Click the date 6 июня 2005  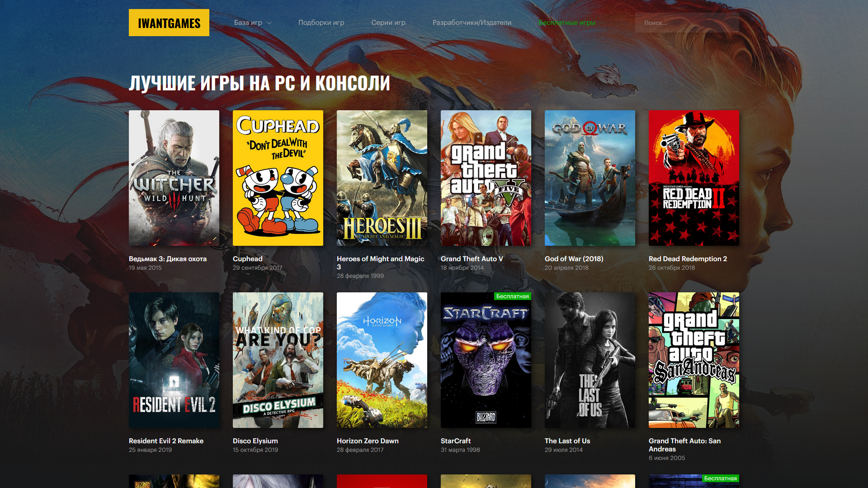point(667,458)
